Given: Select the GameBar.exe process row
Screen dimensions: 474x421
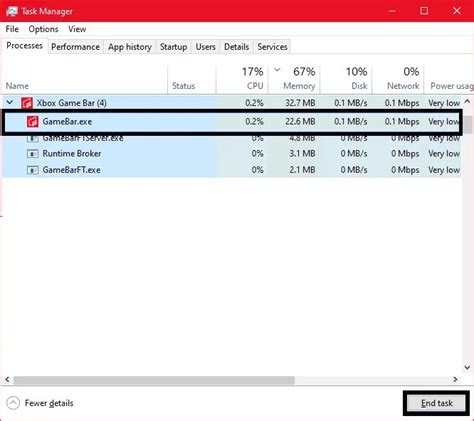Looking at the screenshot, I should point(232,122).
